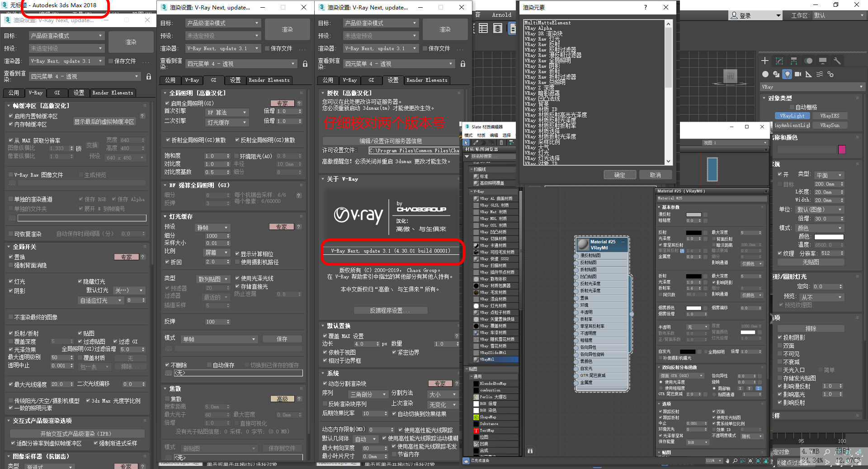This screenshot has height=469, width=868.
Task: Switch to GI tab in middle render setup
Action: tap(213, 80)
